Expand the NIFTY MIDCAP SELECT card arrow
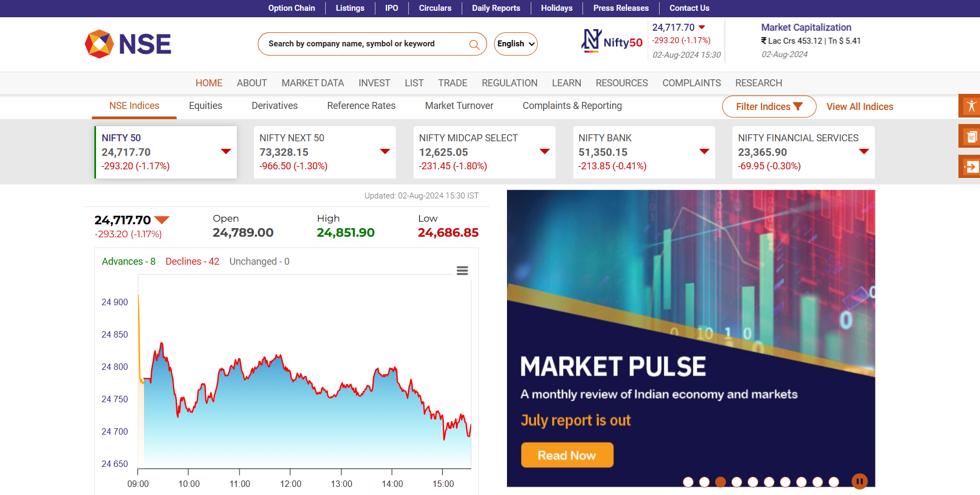Viewport: 980px width, 495px height. pyautogui.click(x=545, y=152)
